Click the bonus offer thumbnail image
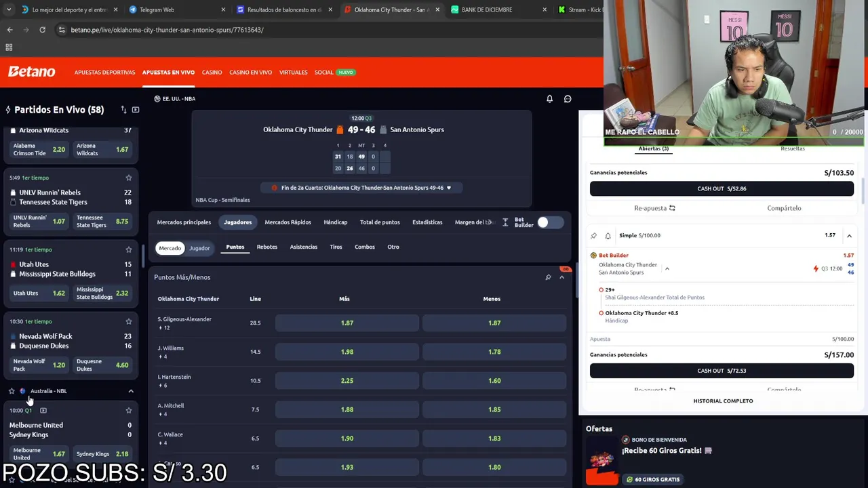The width and height of the screenshot is (868, 488). click(x=602, y=460)
